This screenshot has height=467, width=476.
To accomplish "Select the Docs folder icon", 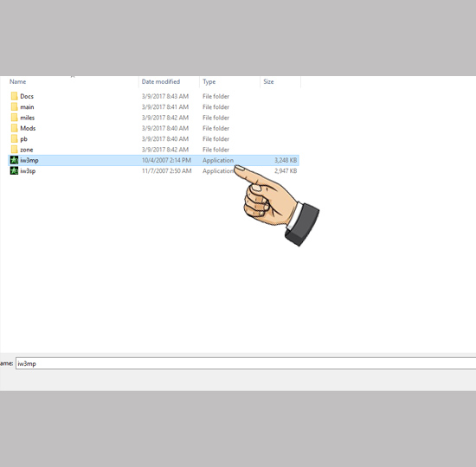I will point(14,96).
